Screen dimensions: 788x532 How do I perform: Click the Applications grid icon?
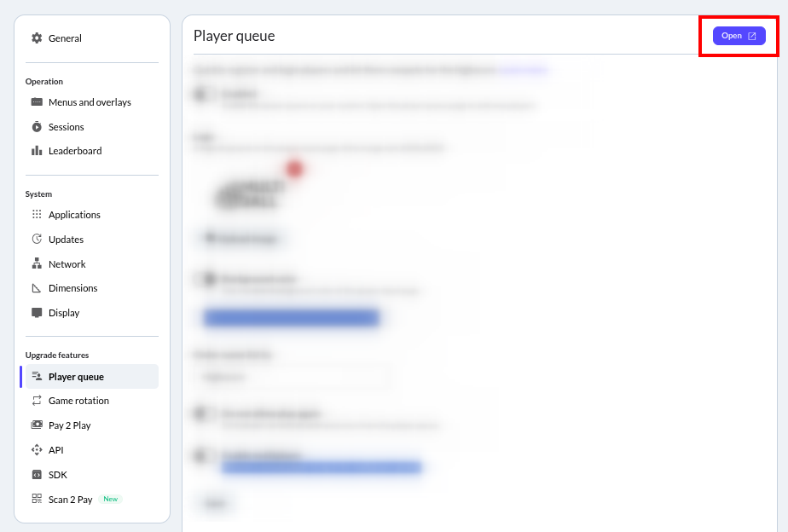tap(37, 215)
